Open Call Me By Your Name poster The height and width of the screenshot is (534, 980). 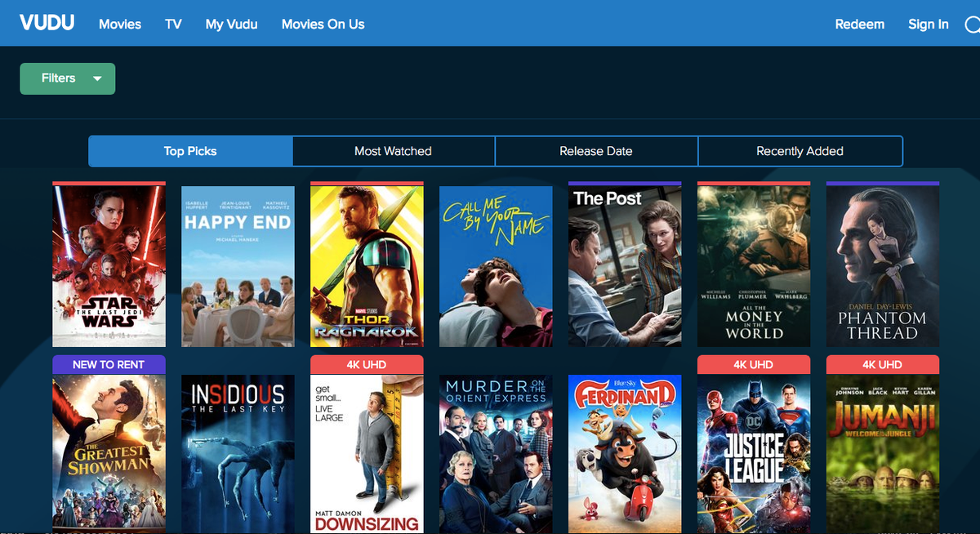pyautogui.click(x=496, y=266)
